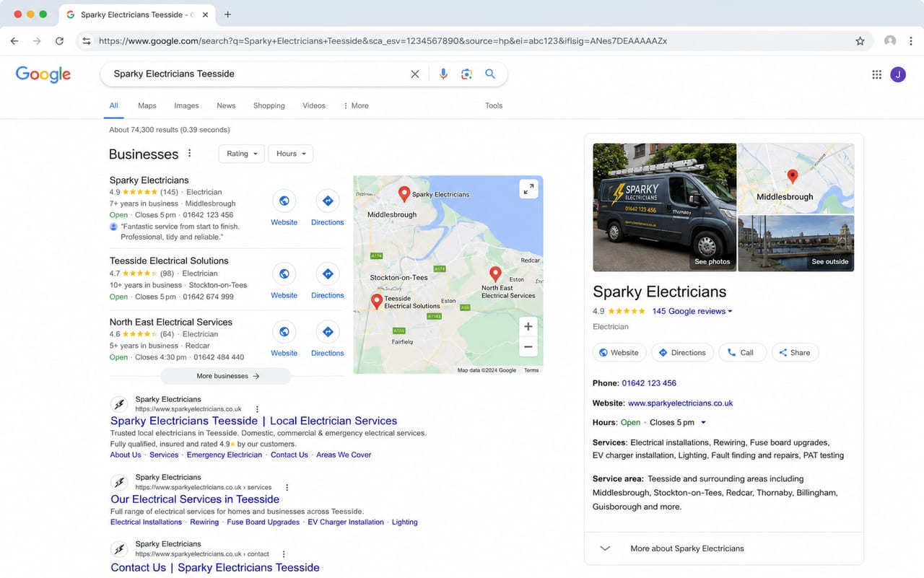Open the Contact Us Sparky Electricians result
924x578 pixels.
tap(215, 567)
